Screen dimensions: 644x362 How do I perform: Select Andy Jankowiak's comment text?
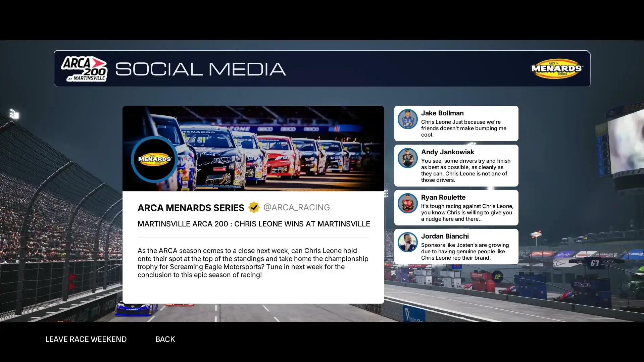click(x=465, y=170)
